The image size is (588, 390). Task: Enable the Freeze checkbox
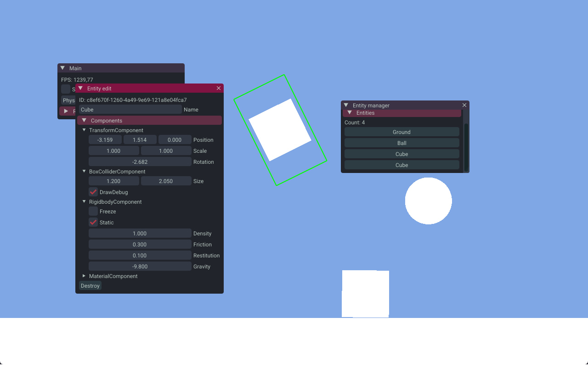point(93,211)
